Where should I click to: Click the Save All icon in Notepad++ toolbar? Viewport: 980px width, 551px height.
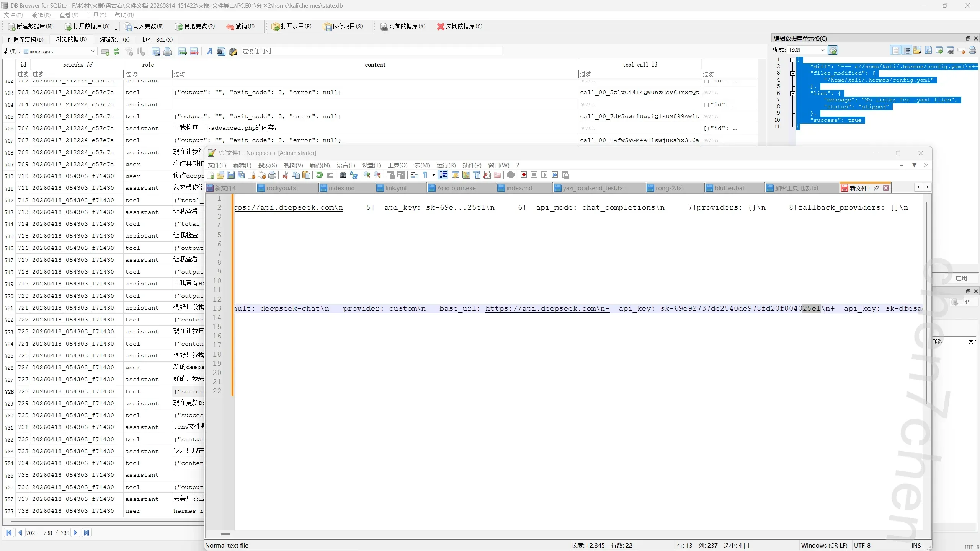241,175
